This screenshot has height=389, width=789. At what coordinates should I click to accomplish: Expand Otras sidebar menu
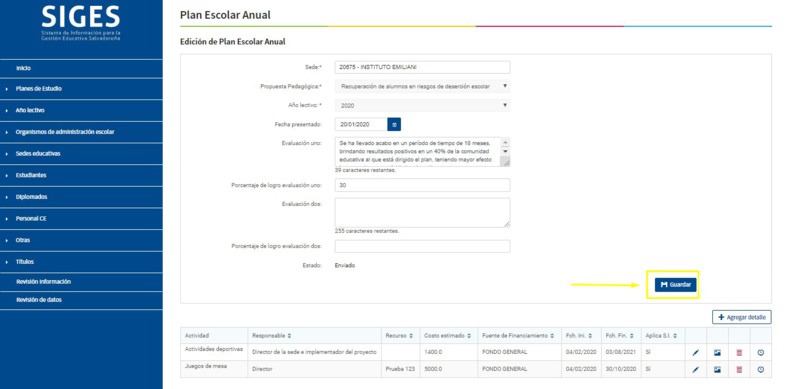[81, 241]
